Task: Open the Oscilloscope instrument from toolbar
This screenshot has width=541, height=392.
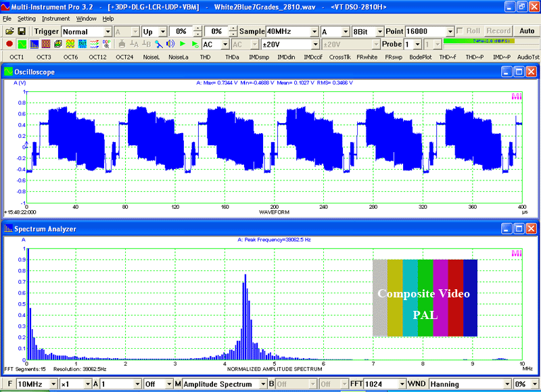Action: [x=22, y=44]
